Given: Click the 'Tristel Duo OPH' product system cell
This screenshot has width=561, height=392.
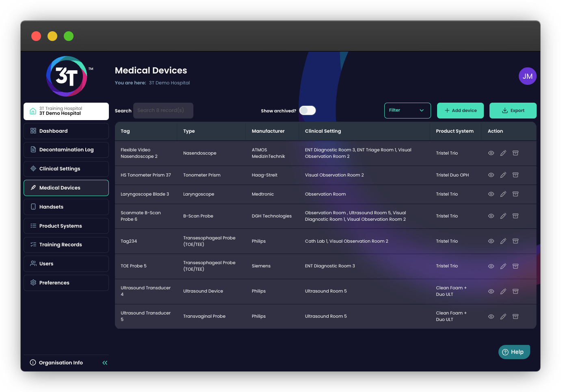Looking at the screenshot, I should click(x=453, y=175).
